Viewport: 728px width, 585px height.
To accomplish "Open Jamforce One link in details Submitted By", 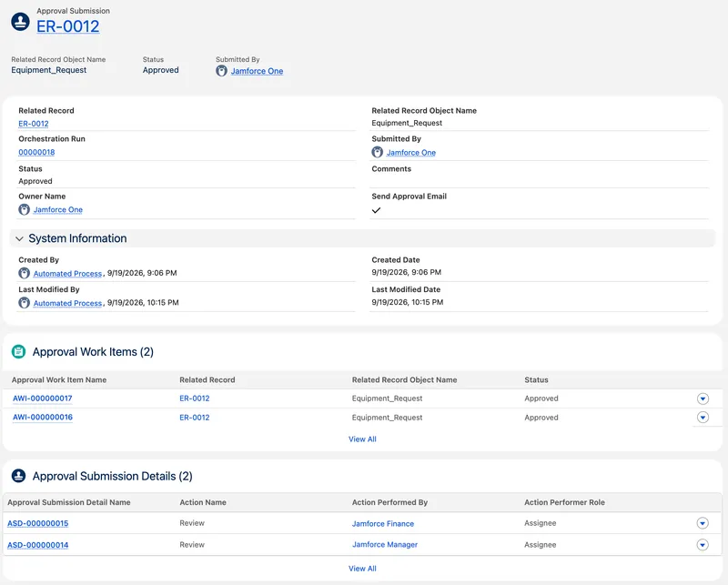I will click(411, 152).
